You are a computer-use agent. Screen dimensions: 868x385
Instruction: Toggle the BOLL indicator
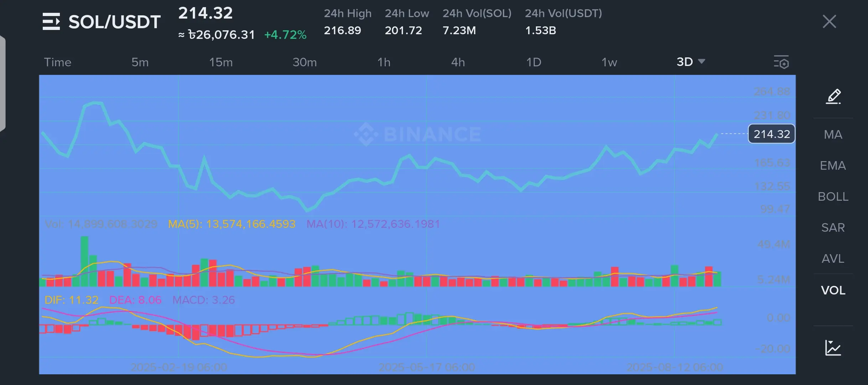pos(833,196)
